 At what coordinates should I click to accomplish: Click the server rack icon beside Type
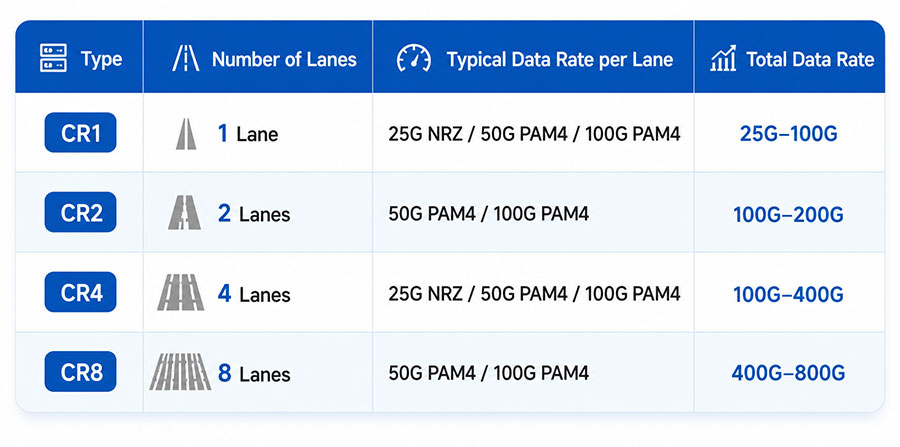coord(53,58)
